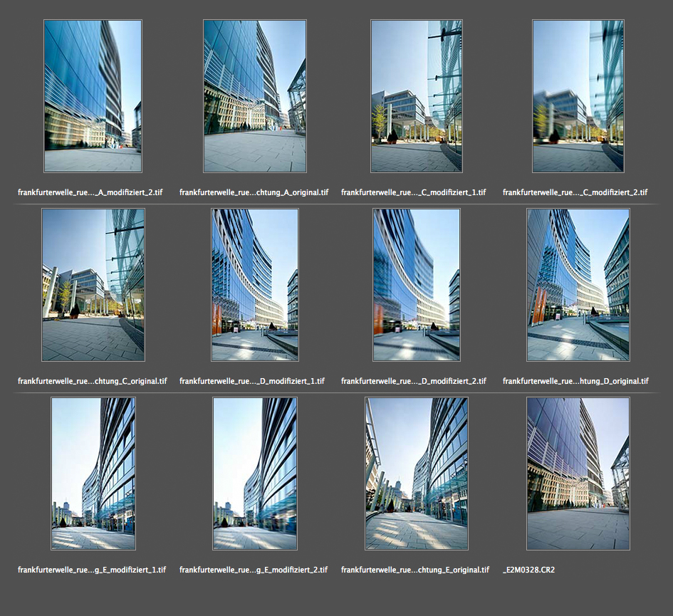Select the C_modifiziert_1.tif image thumbnail
Viewport: 673px width, 616px height.
click(x=416, y=96)
